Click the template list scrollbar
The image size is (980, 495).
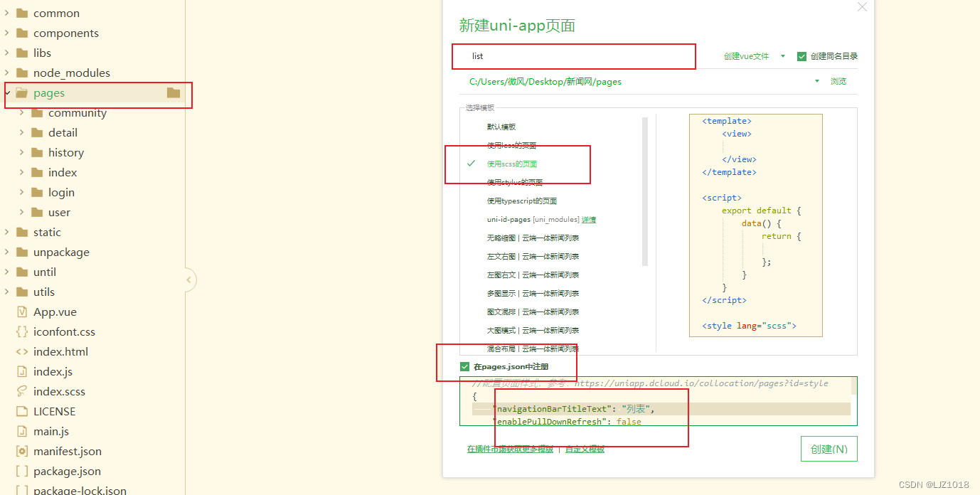(x=645, y=192)
